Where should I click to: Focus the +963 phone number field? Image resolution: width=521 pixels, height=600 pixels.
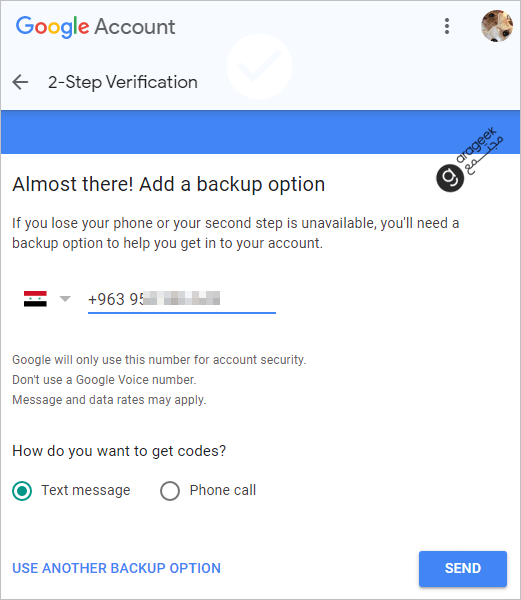tap(182, 300)
